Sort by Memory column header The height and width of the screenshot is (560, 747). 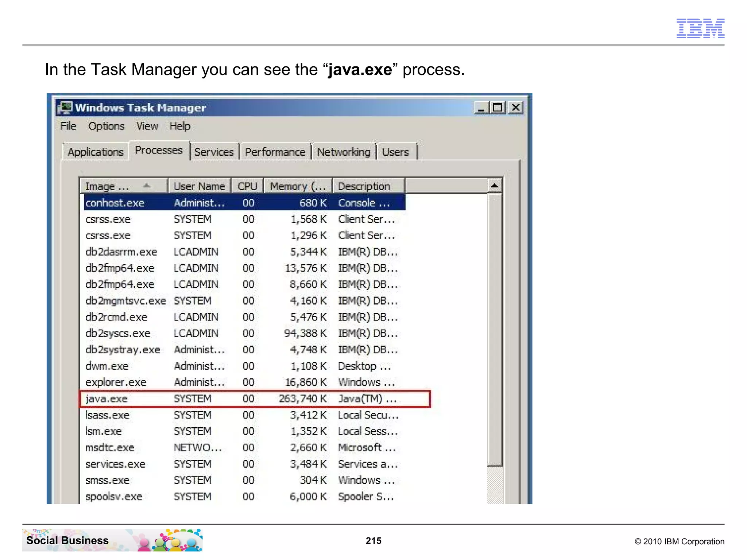(298, 186)
